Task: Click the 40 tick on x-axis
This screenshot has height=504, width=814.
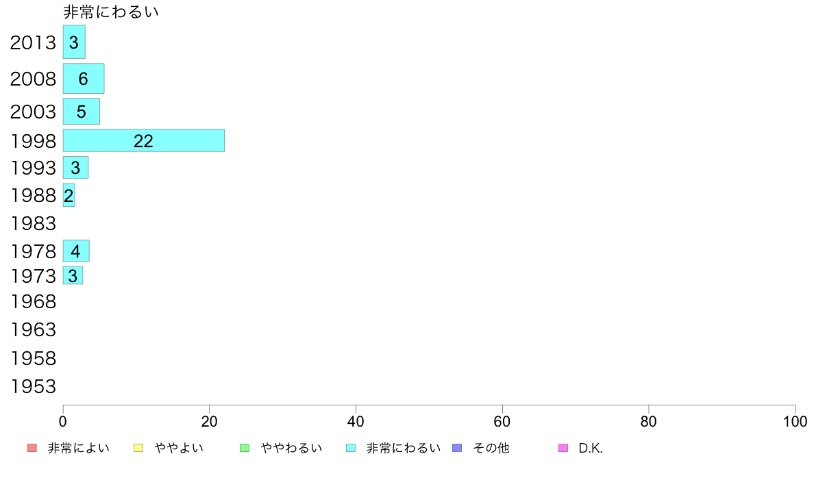Action: tap(356, 421)
